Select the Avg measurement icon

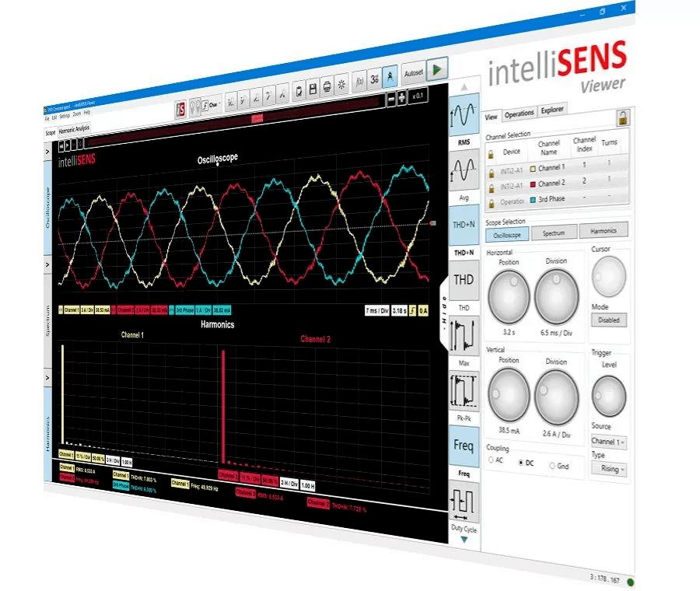(x=464, y=170)
